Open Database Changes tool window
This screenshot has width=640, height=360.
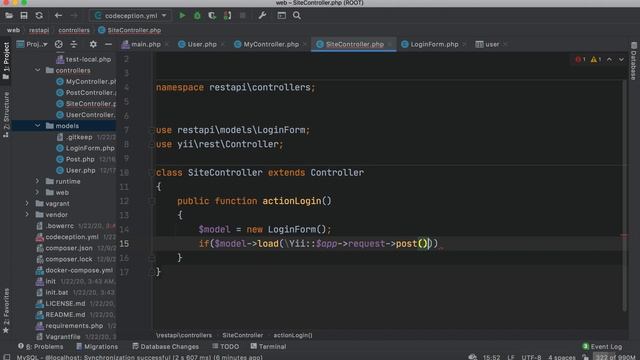click(x=165, y=346)
